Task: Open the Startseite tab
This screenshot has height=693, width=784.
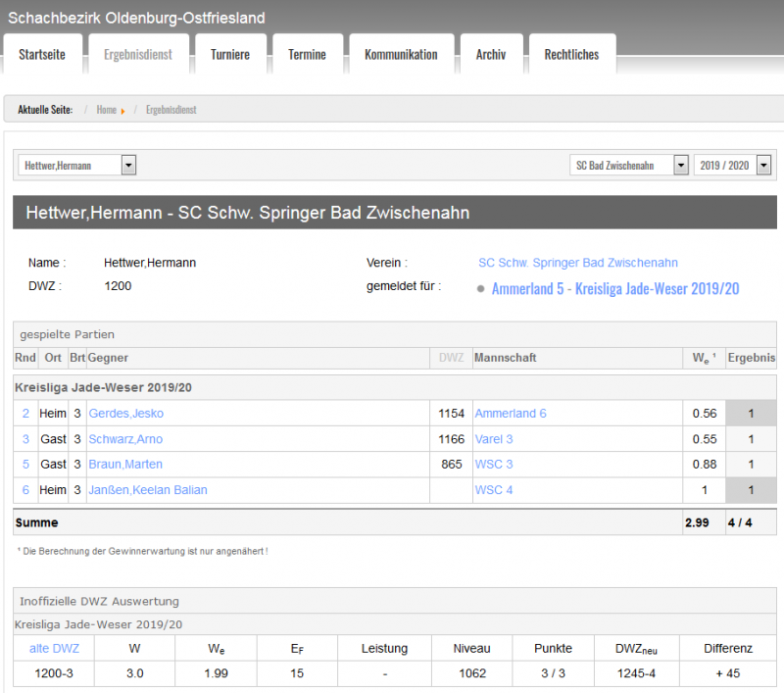Action: [x=42, y=55]
